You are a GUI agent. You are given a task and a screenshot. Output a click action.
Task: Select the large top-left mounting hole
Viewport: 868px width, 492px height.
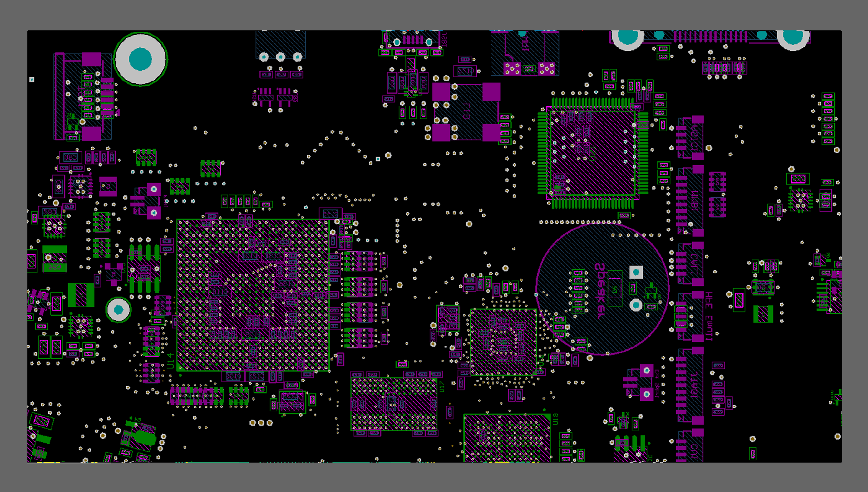(x=140, y=59)
